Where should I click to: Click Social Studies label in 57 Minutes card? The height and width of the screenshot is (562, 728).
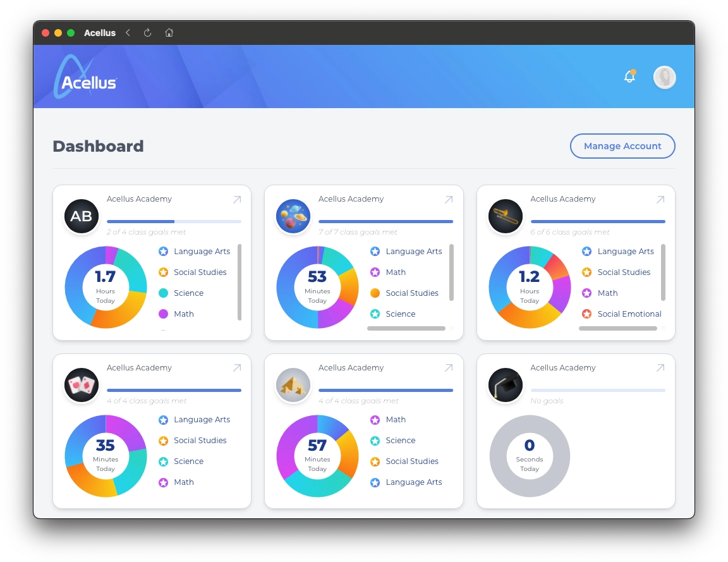[412, 461]
